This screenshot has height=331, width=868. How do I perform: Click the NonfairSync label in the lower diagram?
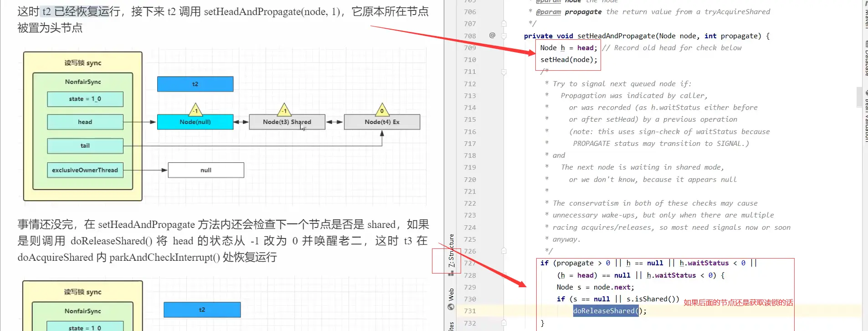(83, 311)
